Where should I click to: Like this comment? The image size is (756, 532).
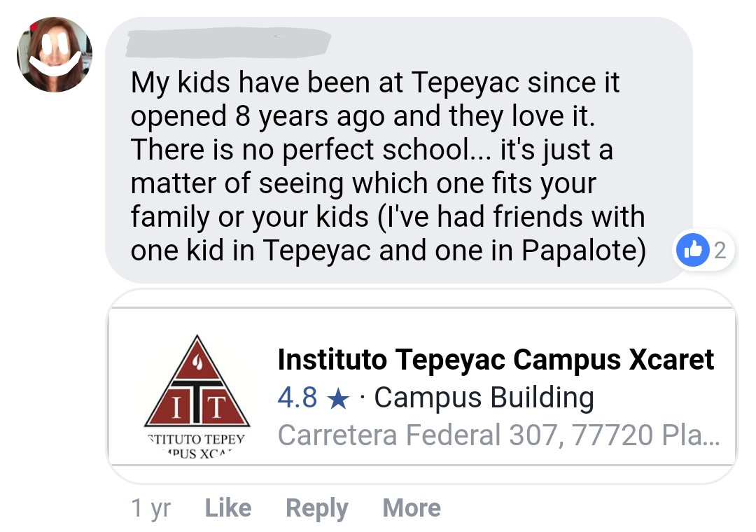[228, 508]
